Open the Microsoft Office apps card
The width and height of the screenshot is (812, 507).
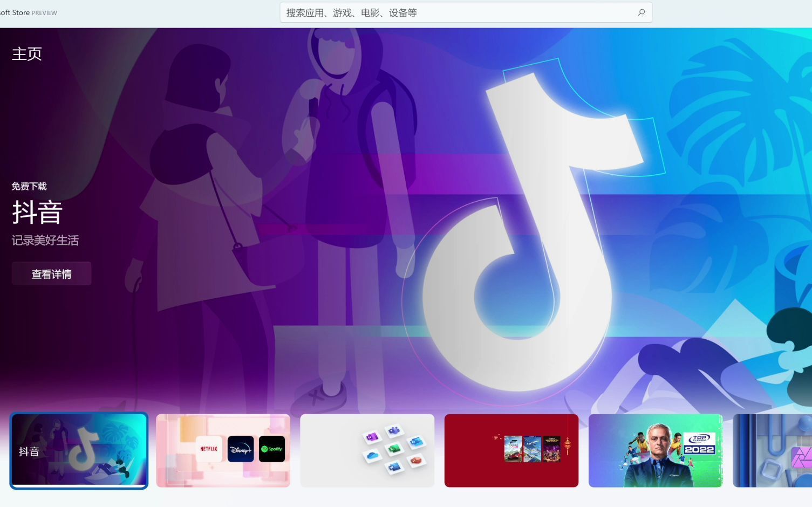pos(367,450)
